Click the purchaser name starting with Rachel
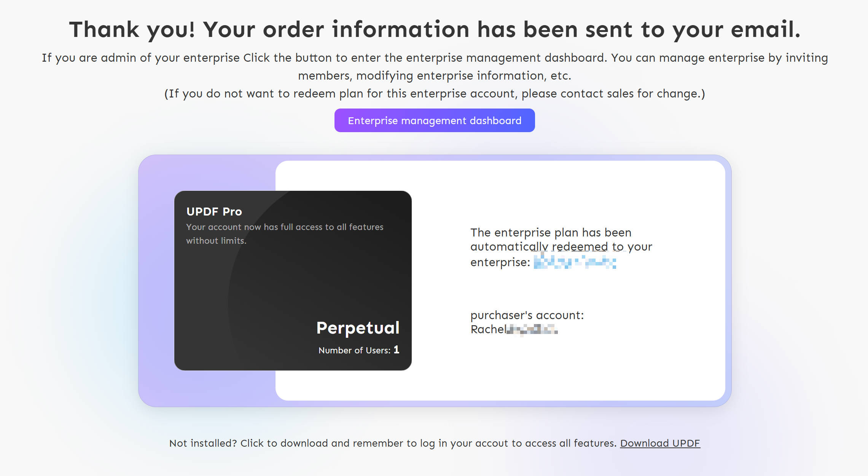 point(514,329)
